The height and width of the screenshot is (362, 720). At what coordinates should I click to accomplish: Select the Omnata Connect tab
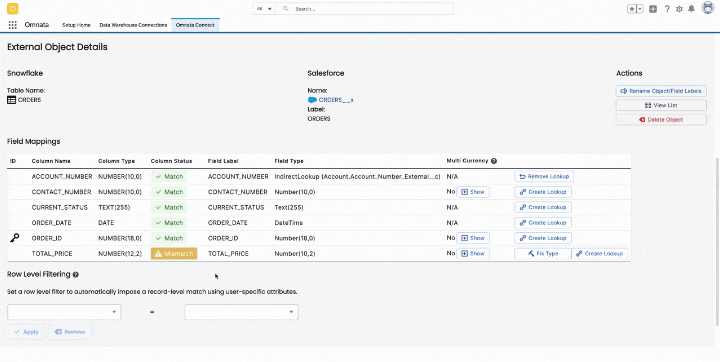click(x=195, y=25)
